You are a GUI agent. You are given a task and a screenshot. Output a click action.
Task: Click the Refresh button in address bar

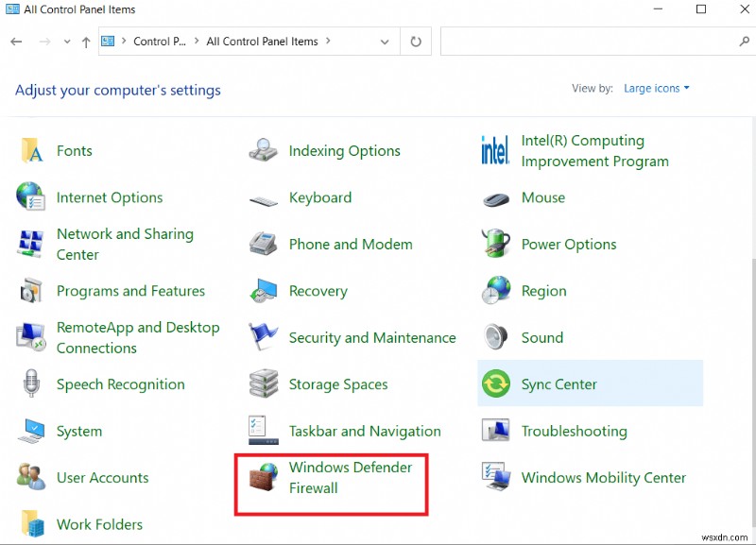click(x=415, y=42)
